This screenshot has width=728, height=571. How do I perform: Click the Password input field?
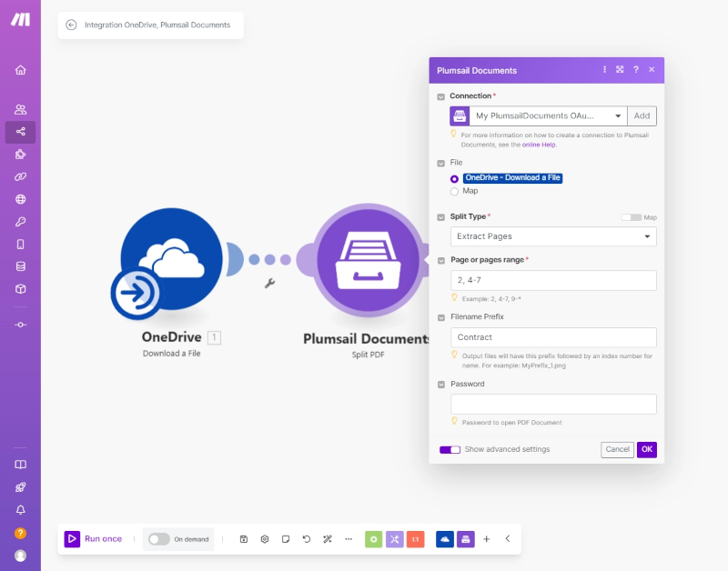(x=553, y=404)
